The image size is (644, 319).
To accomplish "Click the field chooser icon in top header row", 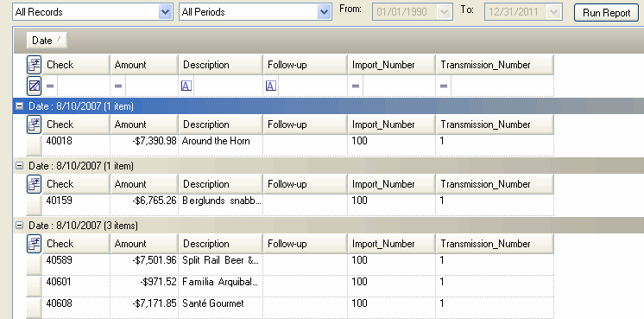I will (34, 65).
